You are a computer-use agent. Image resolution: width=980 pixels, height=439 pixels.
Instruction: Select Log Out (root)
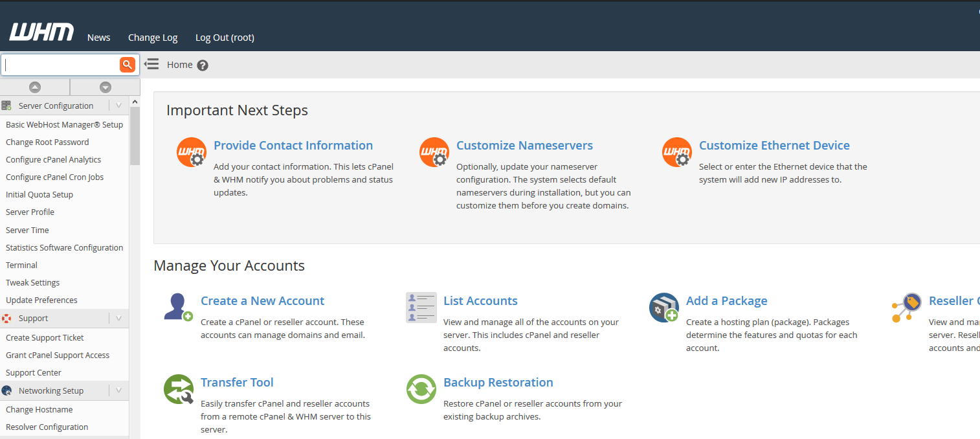point(225,38)
